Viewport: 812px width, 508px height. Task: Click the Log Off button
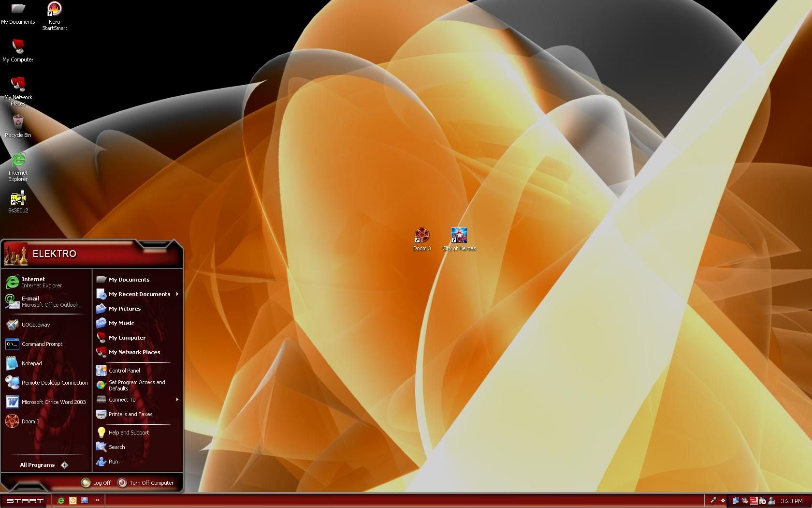(x=96, y=482)
